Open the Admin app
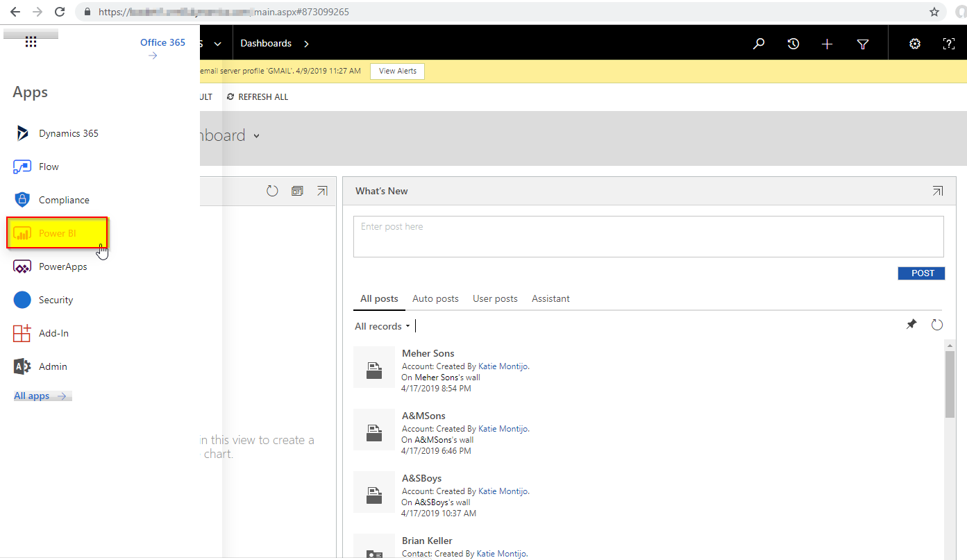 [41, 366]
